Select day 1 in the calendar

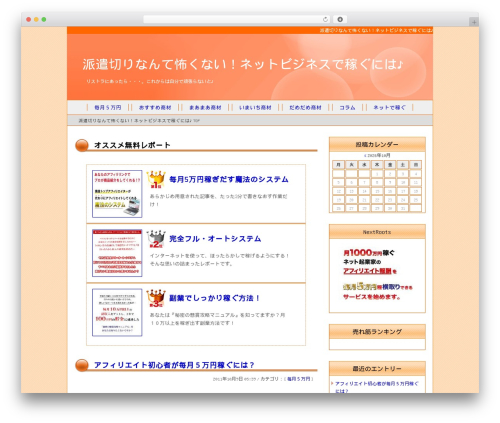click(377, 174)
